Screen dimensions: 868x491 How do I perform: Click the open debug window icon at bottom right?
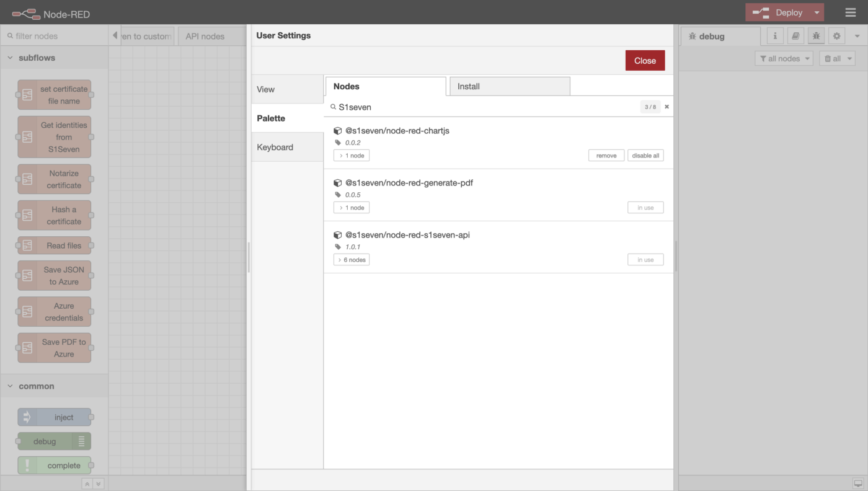(x=857, y=484)
